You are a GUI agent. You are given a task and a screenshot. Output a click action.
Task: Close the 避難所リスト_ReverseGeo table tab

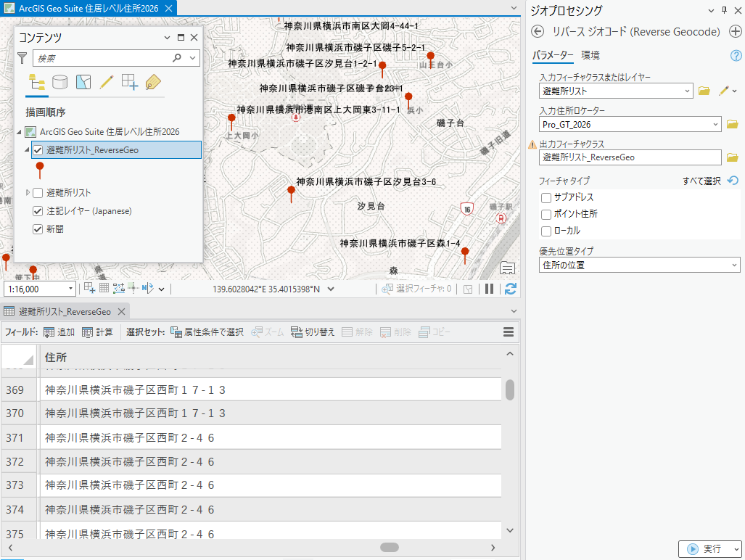tap(122, 312)
